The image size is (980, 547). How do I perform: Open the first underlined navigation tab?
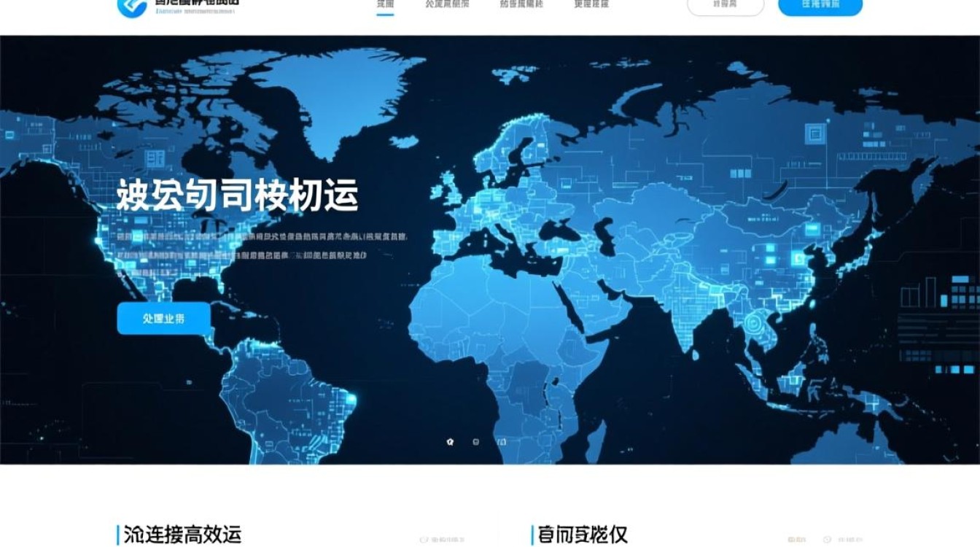click(x=386, y=4)
